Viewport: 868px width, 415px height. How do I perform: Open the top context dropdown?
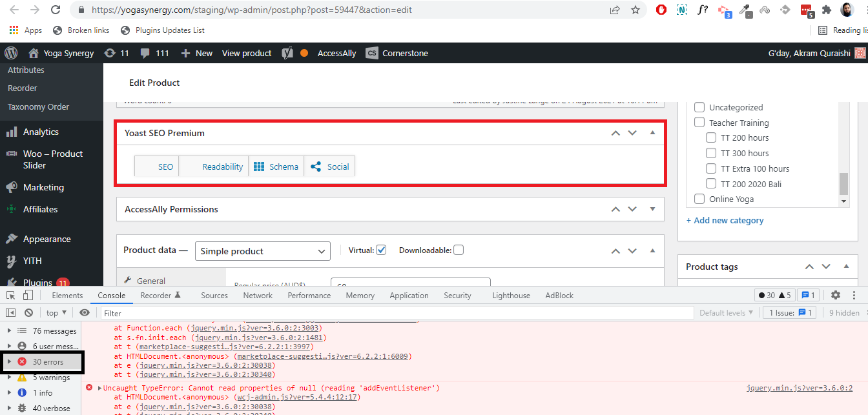point(57,312)
